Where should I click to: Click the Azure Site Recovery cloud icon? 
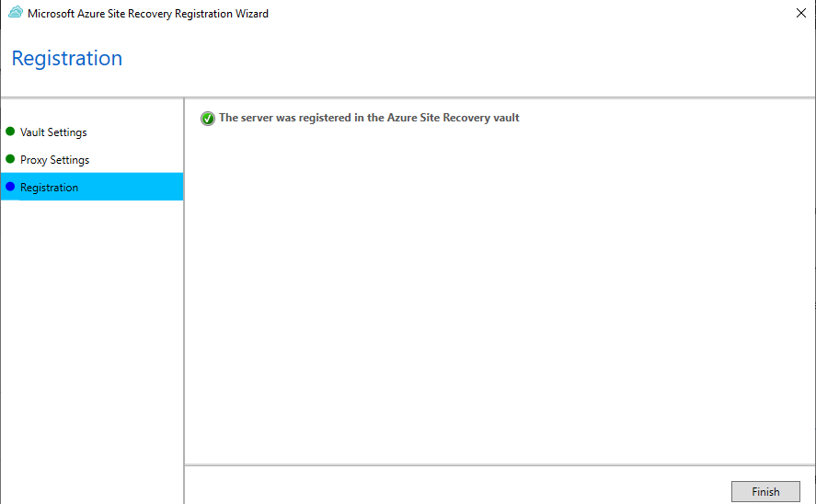pos(16,13)
